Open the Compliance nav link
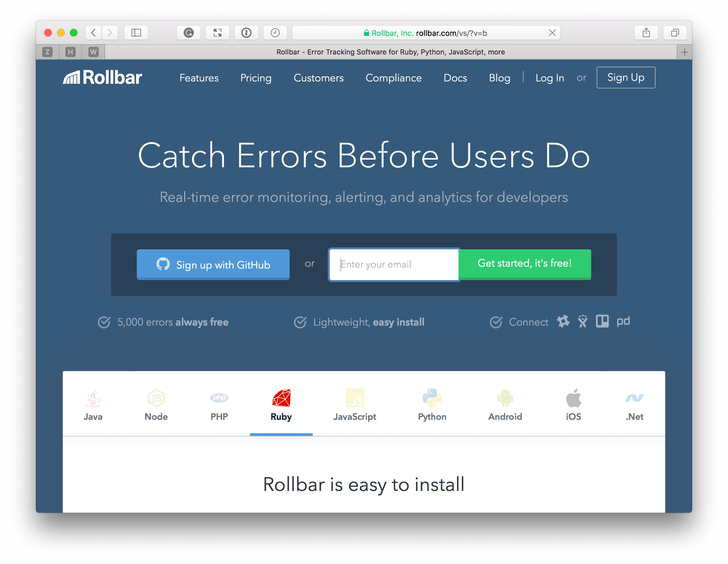The height and width of the screenshot is (564, 728). click(394, 78)
